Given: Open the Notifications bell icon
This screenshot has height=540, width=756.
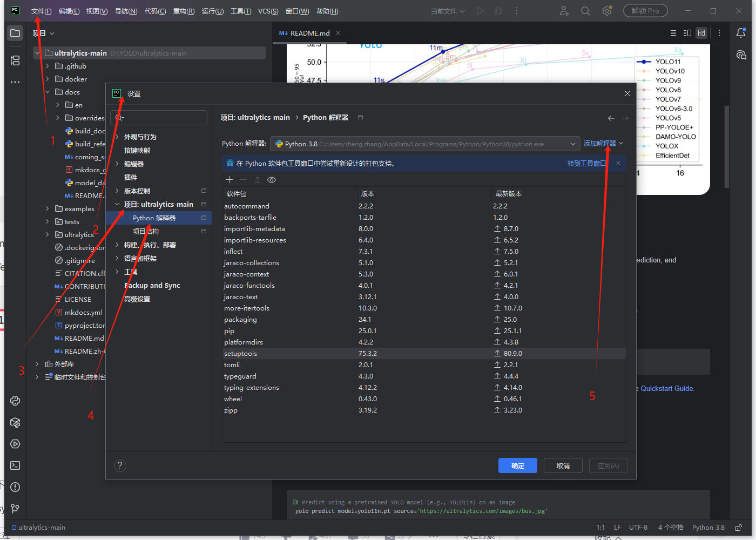Looking at the screenshot, I should click(x=741, y=33).
